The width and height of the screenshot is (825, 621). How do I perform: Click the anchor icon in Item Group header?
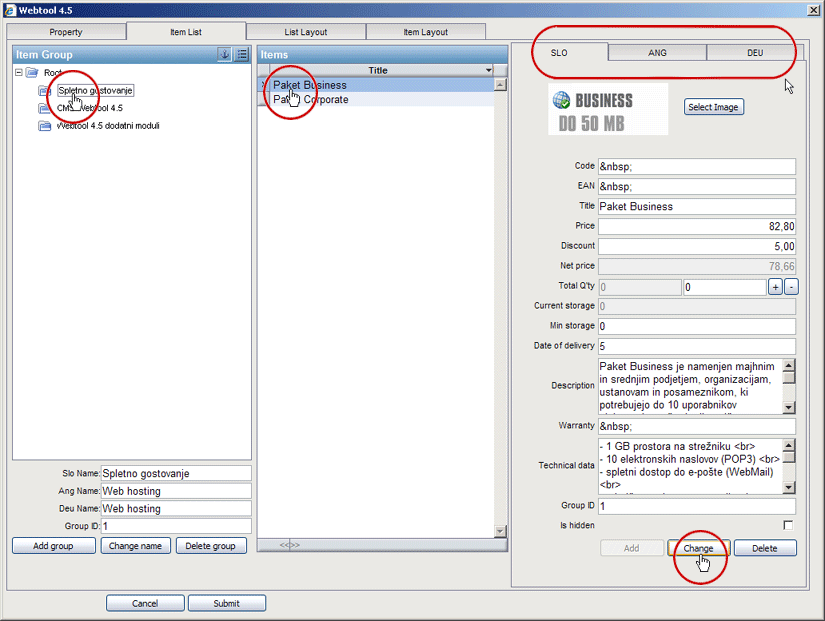click(x=224, y=54)
